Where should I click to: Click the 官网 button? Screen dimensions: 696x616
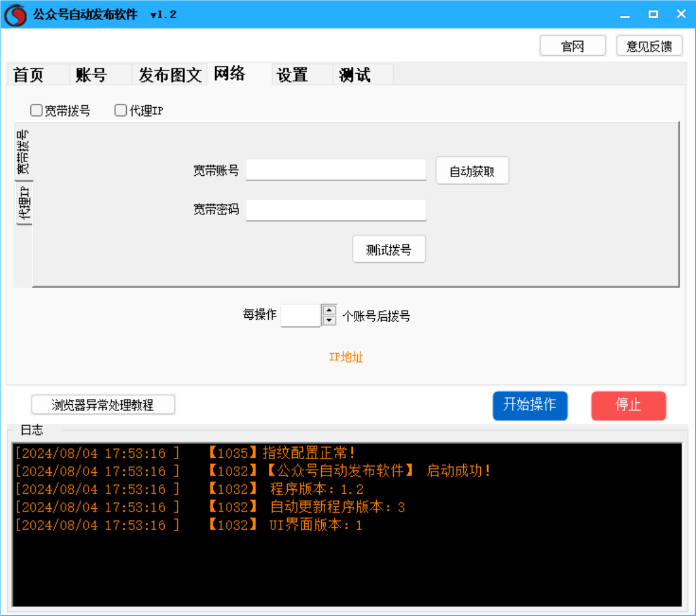point(572,45)
